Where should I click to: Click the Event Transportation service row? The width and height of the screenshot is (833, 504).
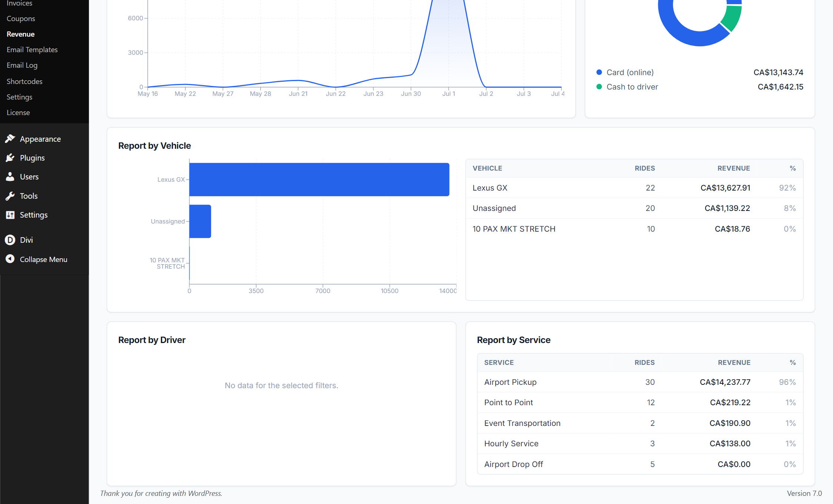pos(640,423)
